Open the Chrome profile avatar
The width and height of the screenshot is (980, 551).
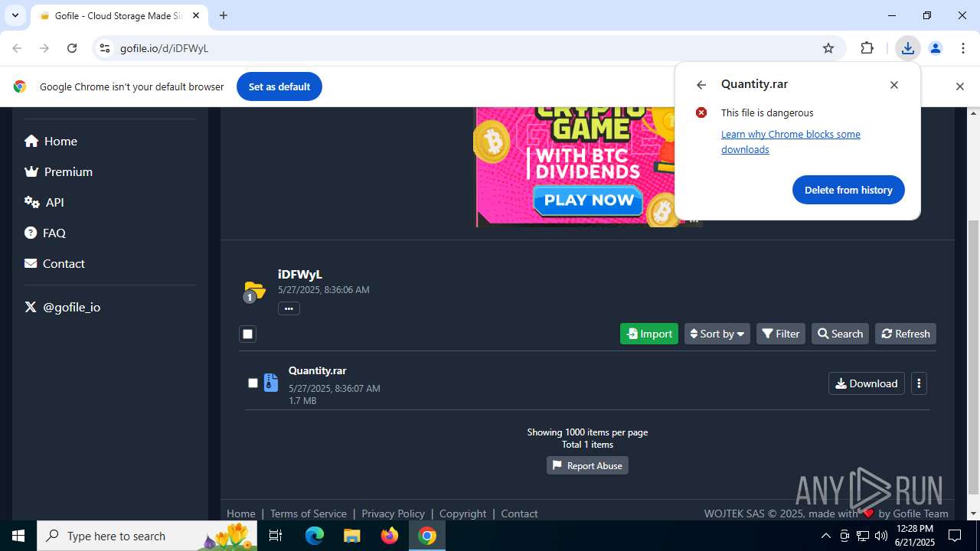click(x=935, y=48)
